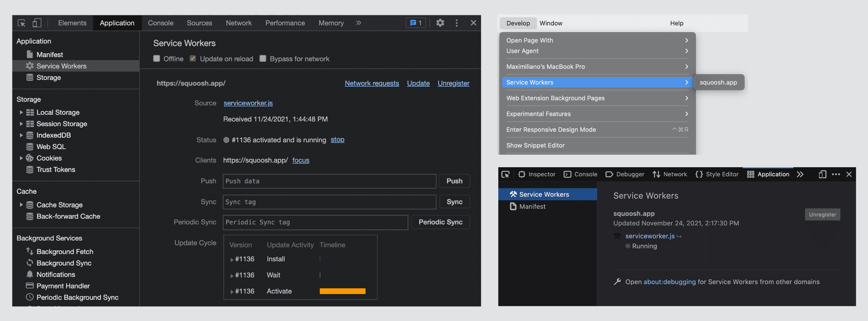This screenshot has width=868, height=321.
Task: Expand Cache Storage entries
Action: point(21,204)
